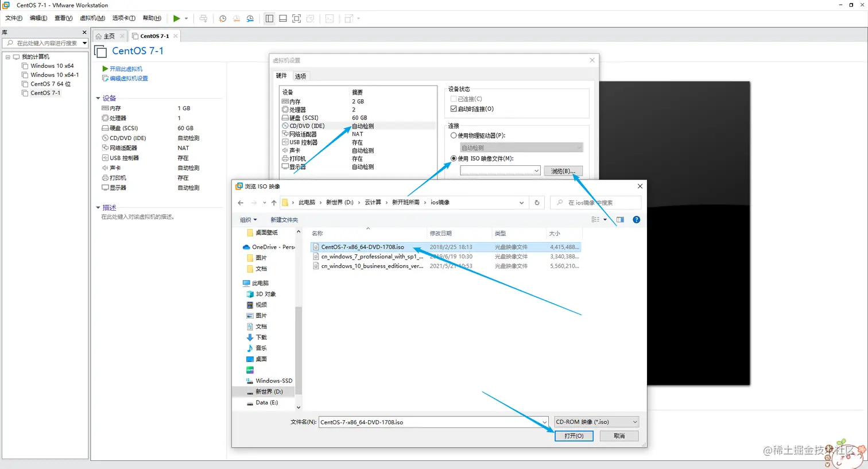Click the blue help question mark icon
Viewport: 868px width, 469px height.
click(636, 220)
